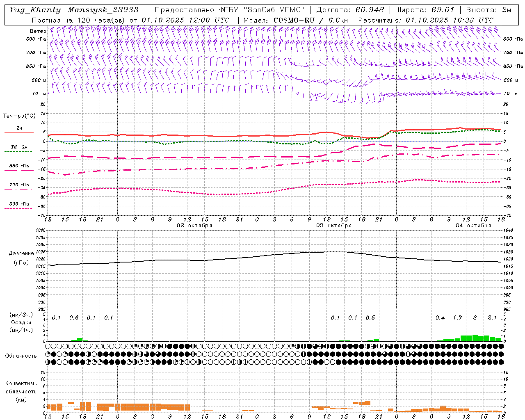Click the left 500 м wind level label
Screen dimensions: 525x420
point(39,80)
